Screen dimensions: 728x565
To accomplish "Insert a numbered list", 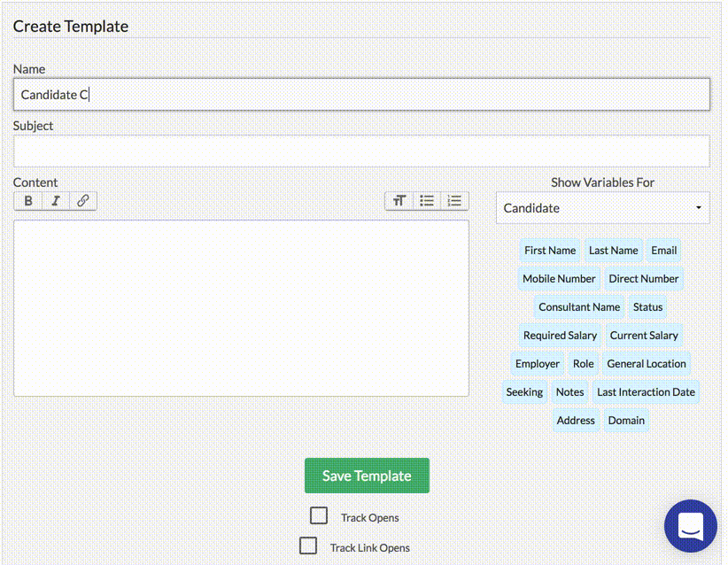I will click(454, 201).
